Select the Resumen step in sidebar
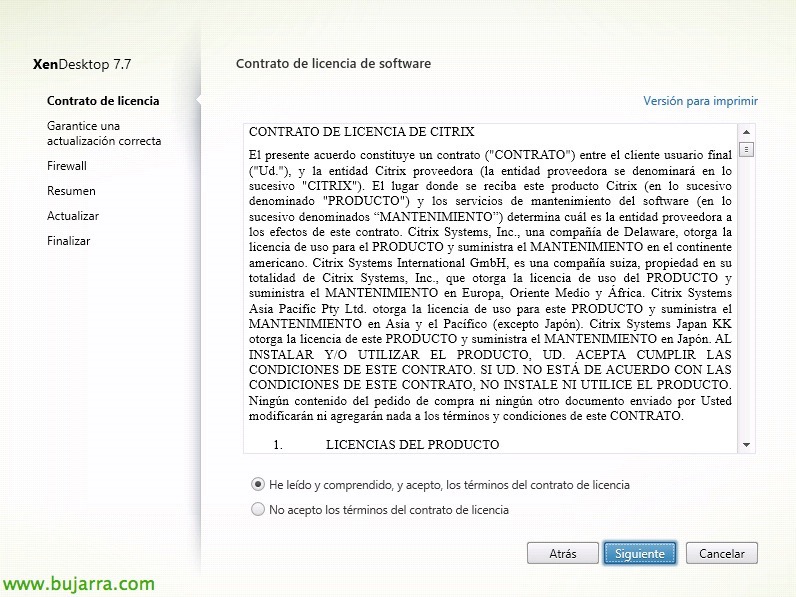Image resolution: width=796 pixels, height=597 pixels. point(71,191)
